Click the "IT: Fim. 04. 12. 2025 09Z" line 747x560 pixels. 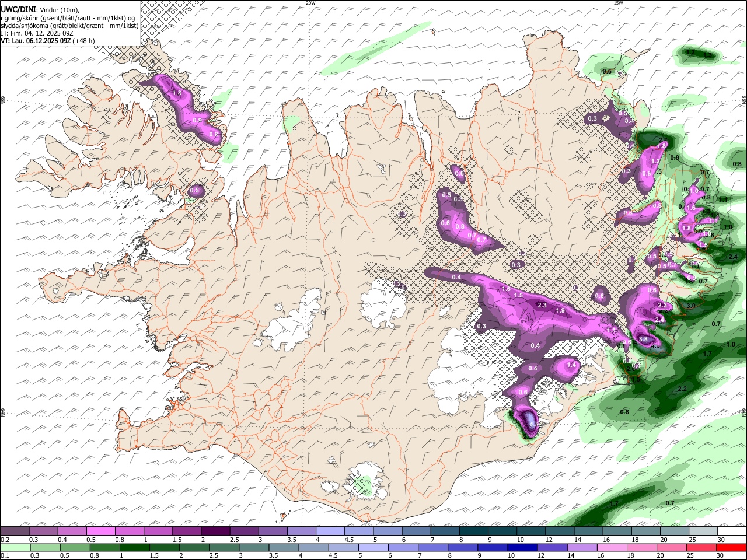click(36, 33)
